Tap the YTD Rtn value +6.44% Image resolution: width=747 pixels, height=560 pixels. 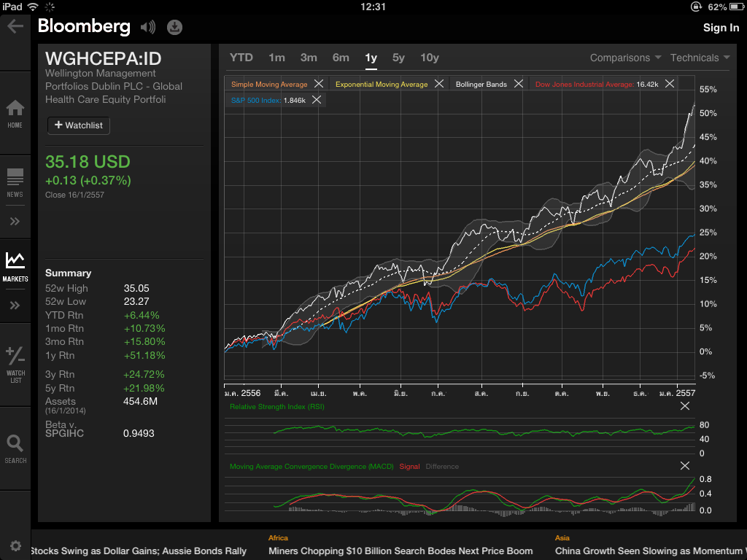click(142, 315)
